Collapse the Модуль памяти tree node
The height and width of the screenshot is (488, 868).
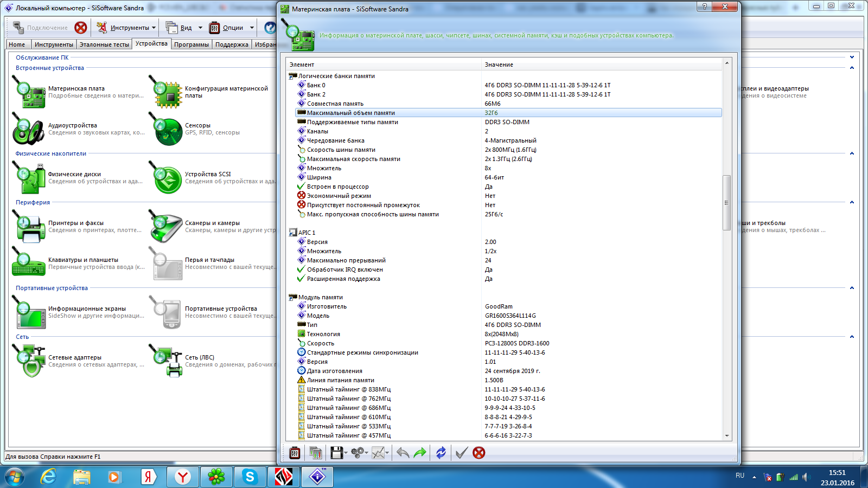293,297
